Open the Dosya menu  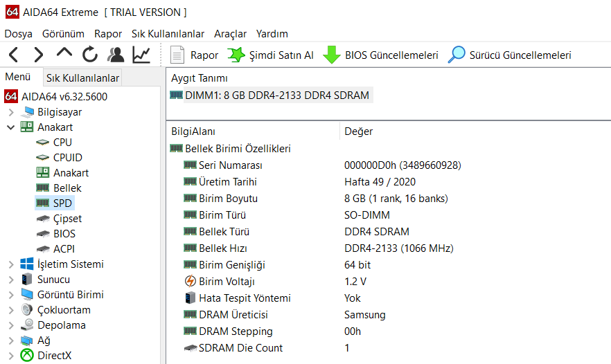click(18, 34)
